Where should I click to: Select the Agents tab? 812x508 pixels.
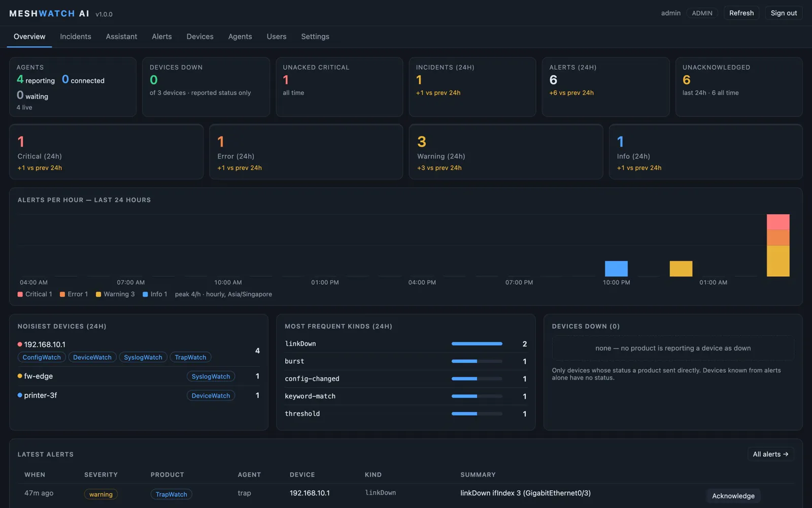[240, 37]
